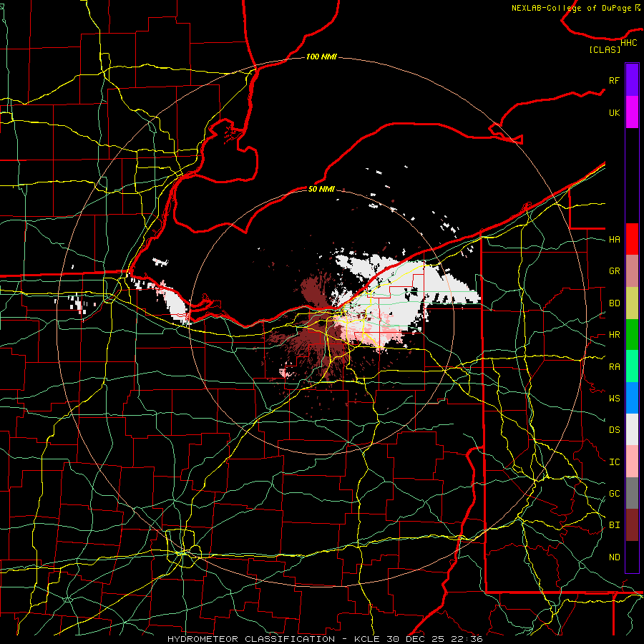Click the 100 NMI range ring label

coord(321,57)
